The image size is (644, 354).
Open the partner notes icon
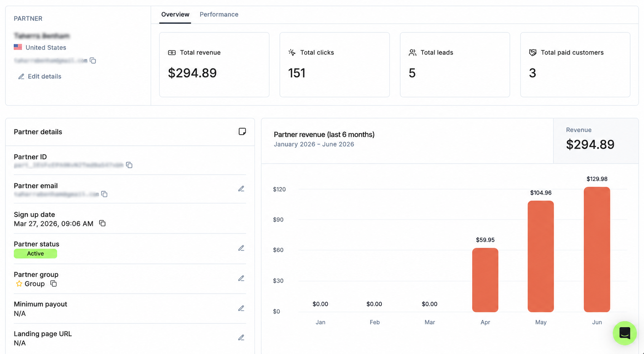[242, 131]
